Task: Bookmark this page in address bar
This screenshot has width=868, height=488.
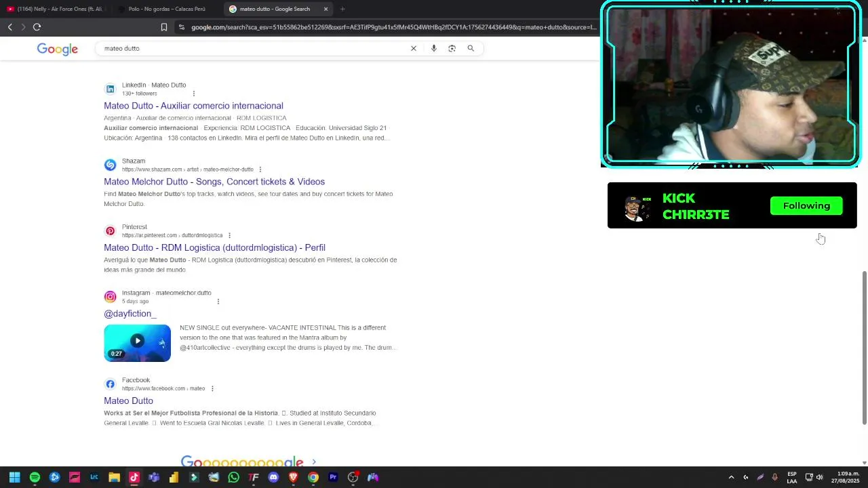Action: coord(164,27)
